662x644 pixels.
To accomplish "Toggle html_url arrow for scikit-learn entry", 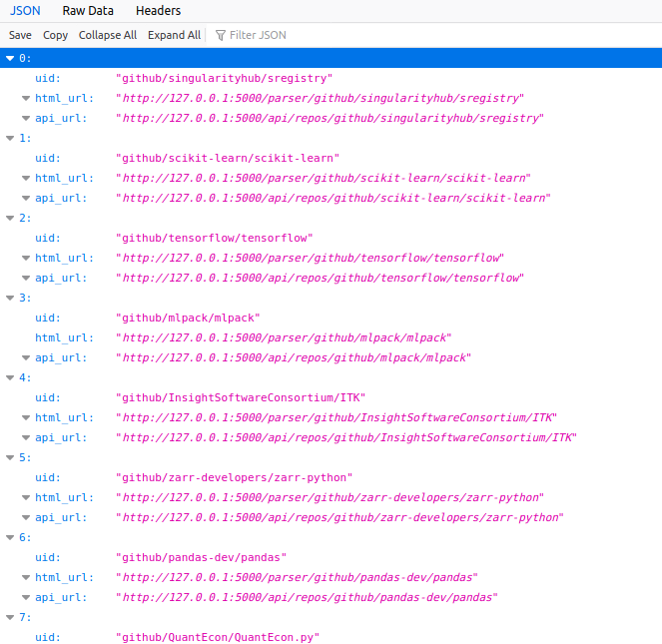I will tap(26, 178).
